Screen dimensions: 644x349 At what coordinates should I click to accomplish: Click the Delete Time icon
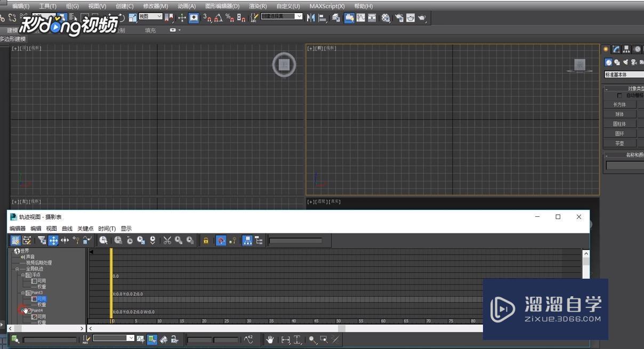118,241
